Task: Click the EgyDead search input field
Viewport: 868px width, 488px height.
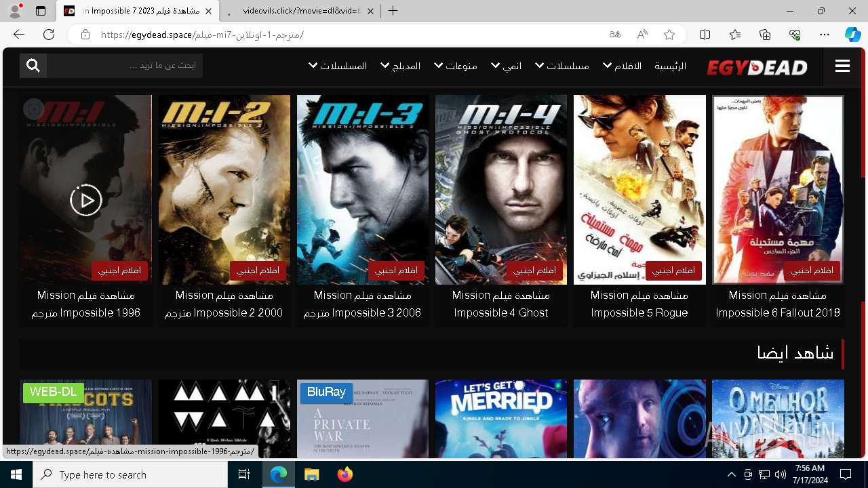Action: click(x=125, y=66)
